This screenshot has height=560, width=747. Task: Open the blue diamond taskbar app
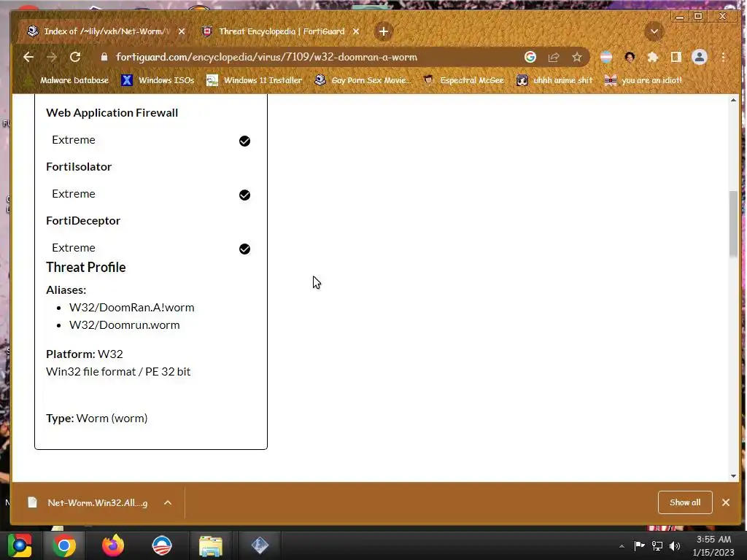click(x=260, y=545)
